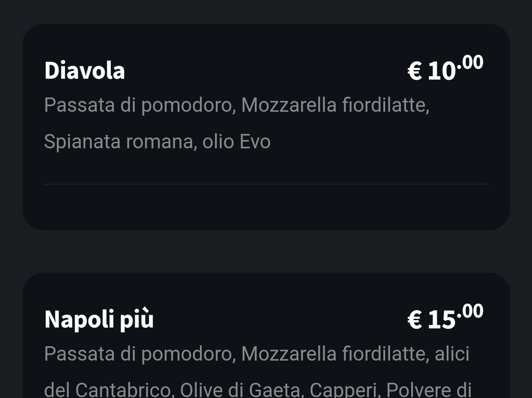Tap the Diavola pizza title
The width and height of the screenshot is (532, 398).
point(84,70)
